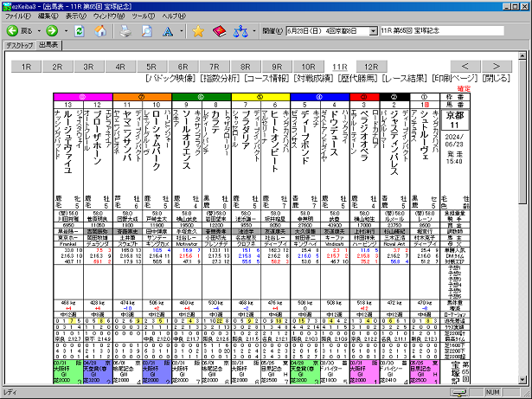The width and height of the screenshot is (532, 399).
Task: Print using the printer icon
Action: point(125,31)
